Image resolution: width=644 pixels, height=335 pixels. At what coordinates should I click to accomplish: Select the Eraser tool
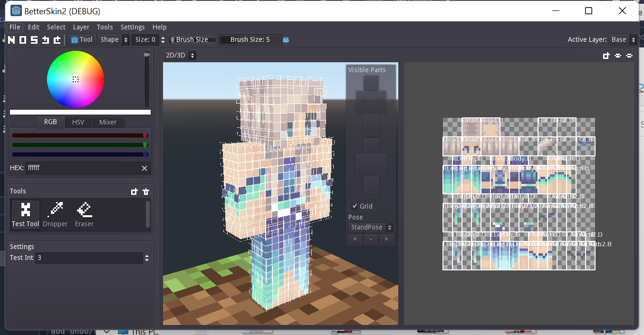pos(84,215)
